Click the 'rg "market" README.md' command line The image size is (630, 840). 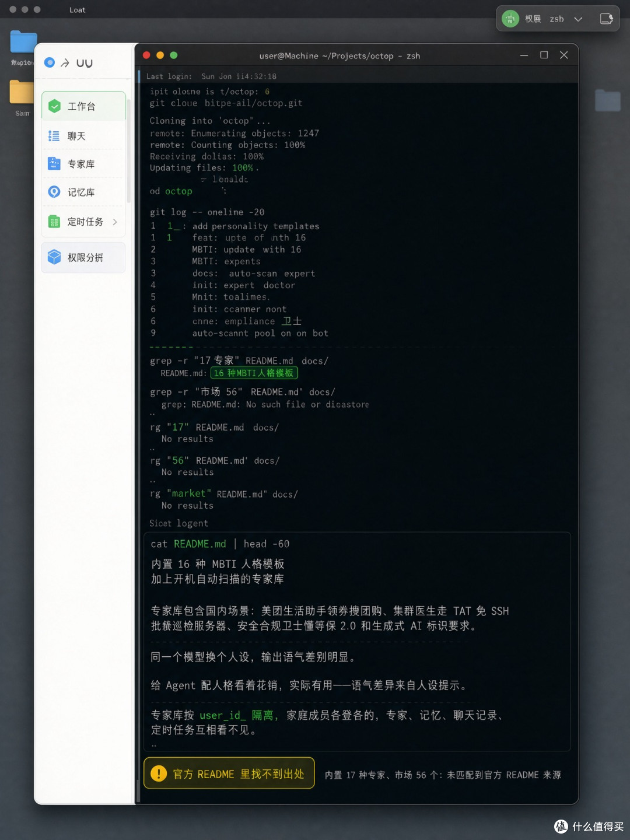pyautogui.click(x=224, y=494)
